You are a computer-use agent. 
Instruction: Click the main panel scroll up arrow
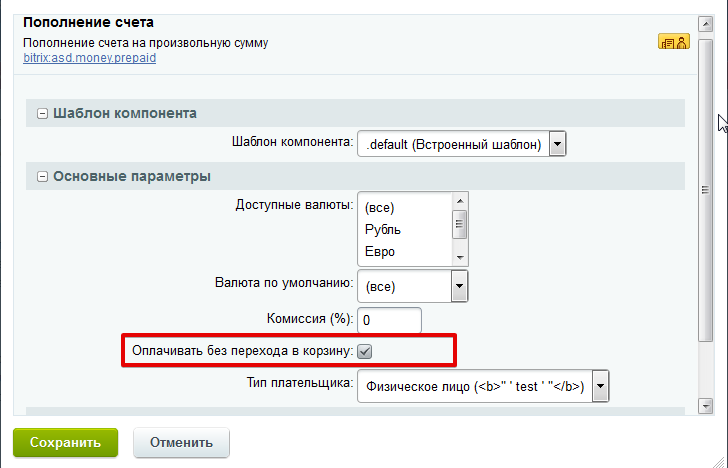click(x=705, y=24)
